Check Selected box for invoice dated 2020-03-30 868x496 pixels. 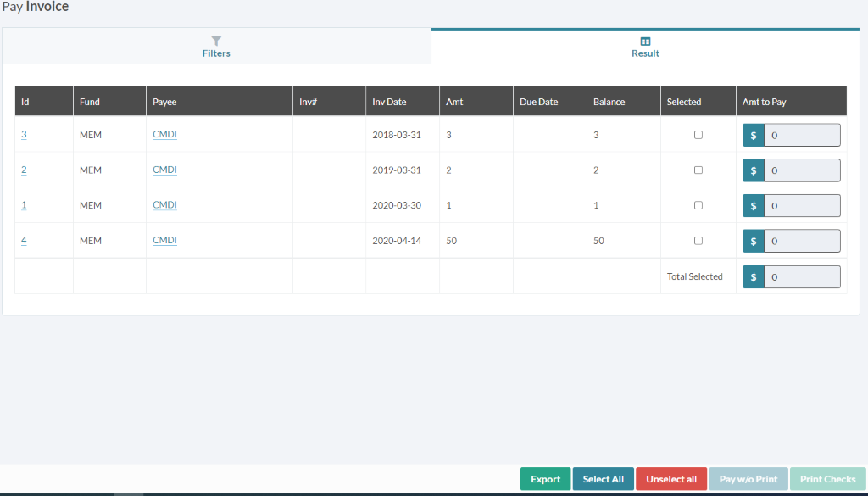point(698,205)
